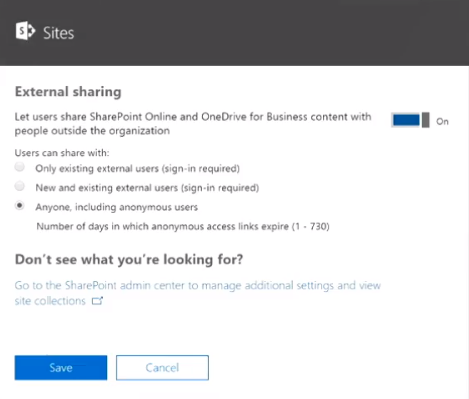The width and height of the screenshot is (469, 399).
Task: Select Only existing external users option
Action: point(20,167)
